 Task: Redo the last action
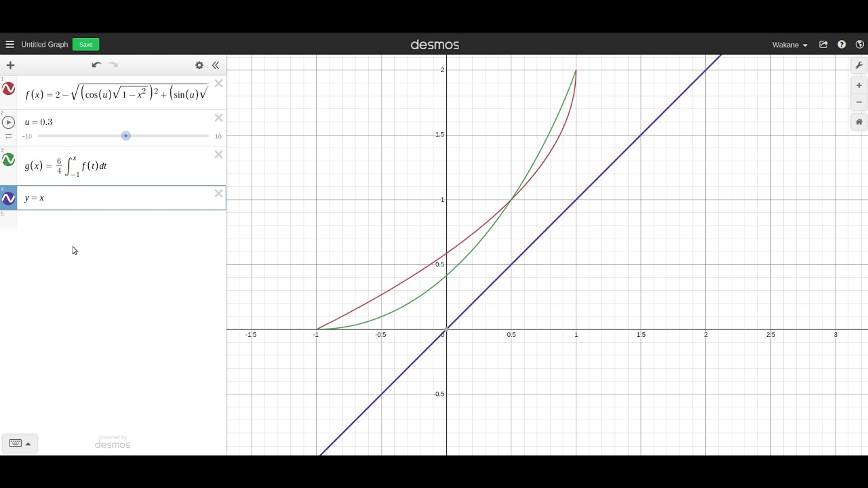click(114, 65)
